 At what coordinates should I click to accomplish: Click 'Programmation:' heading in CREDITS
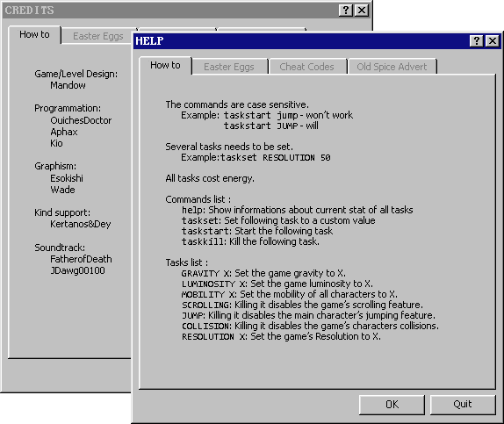click(68, 108)
